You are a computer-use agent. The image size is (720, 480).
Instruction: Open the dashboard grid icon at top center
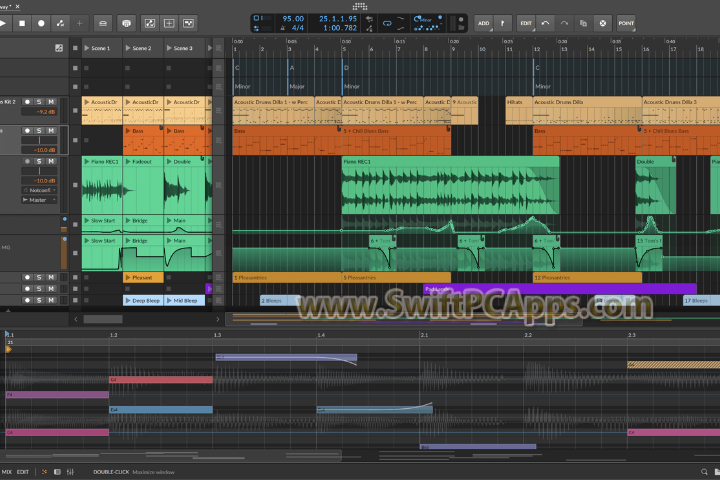click(x=360, y=6)
